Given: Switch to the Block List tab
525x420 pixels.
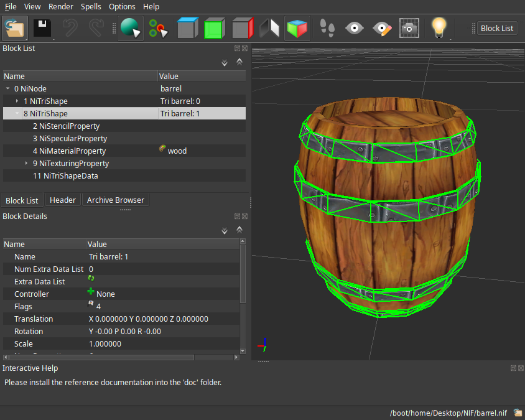Looking at the screenshot, I should pos(22,200).
